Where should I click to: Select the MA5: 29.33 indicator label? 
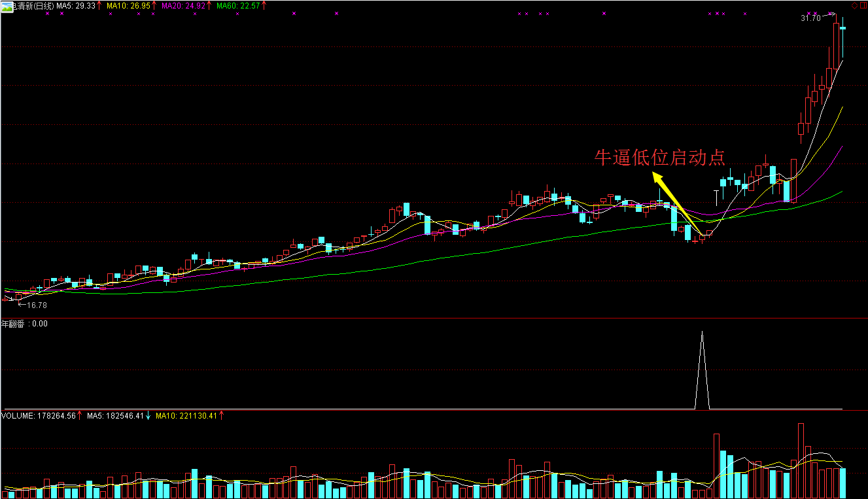click(76, 5)
